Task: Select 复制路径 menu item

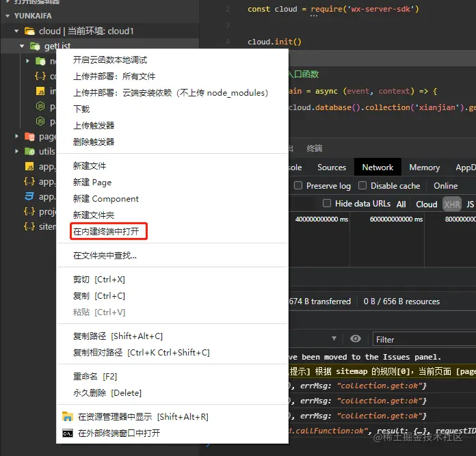Action: point(172,336)
